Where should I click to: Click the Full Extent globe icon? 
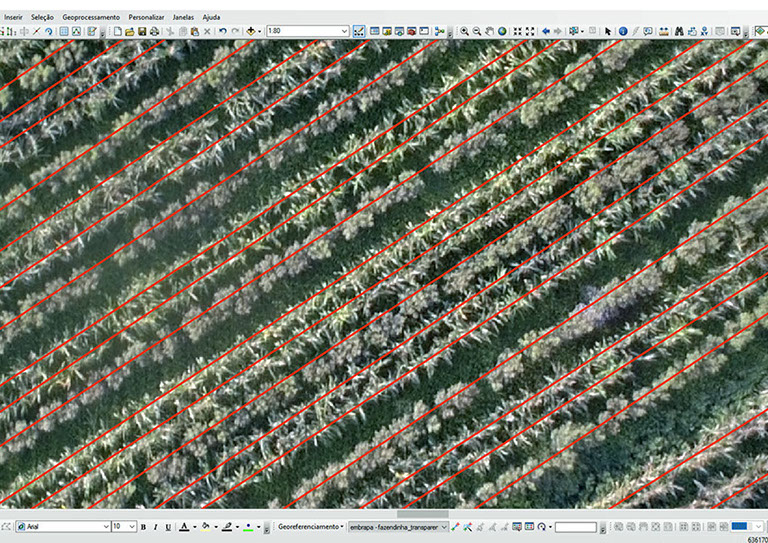(503, 32)
